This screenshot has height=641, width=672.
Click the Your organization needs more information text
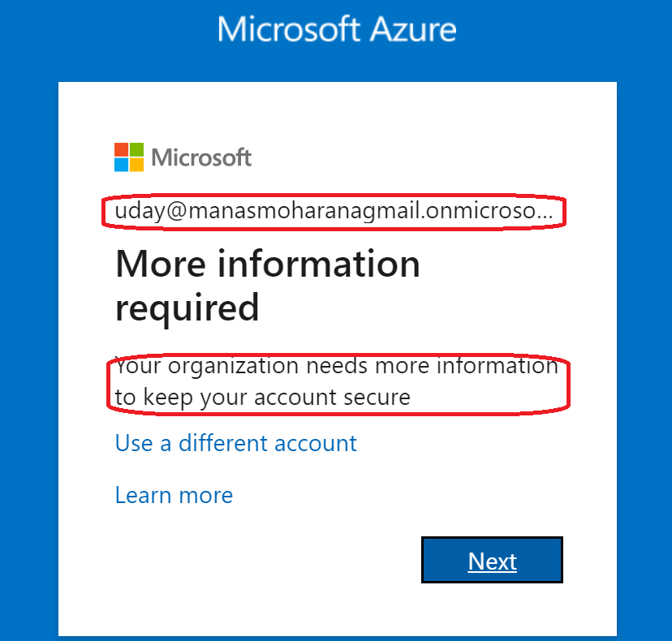tap(336, 367)
